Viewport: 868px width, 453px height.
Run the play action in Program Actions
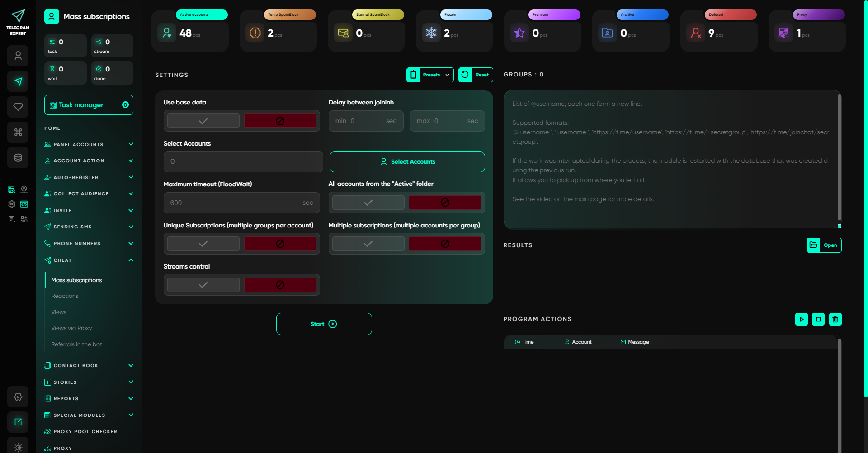coord(802,319)
